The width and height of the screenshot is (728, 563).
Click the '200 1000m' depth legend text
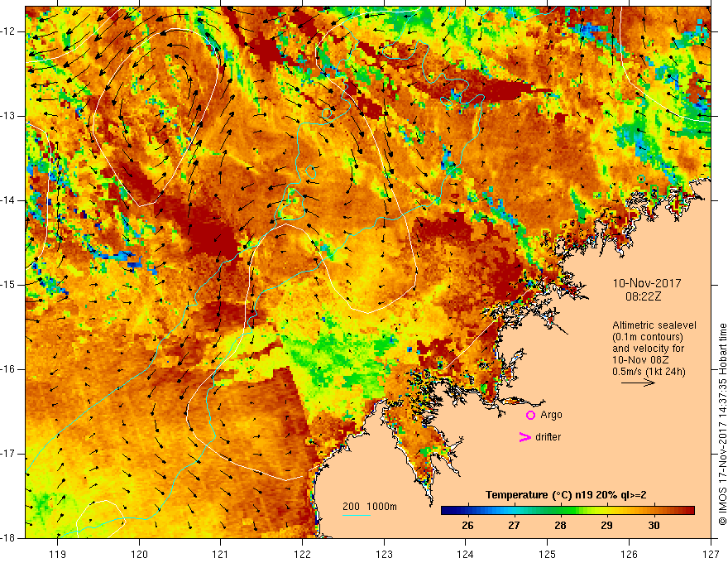point(370,507)
